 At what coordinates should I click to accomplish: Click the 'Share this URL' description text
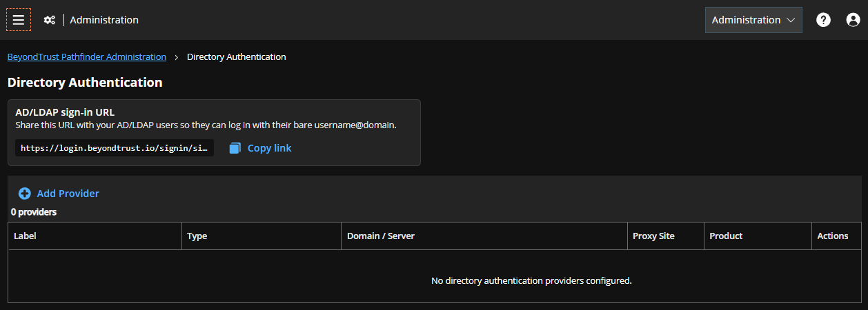pyautogui.click(x=206, y=125)
